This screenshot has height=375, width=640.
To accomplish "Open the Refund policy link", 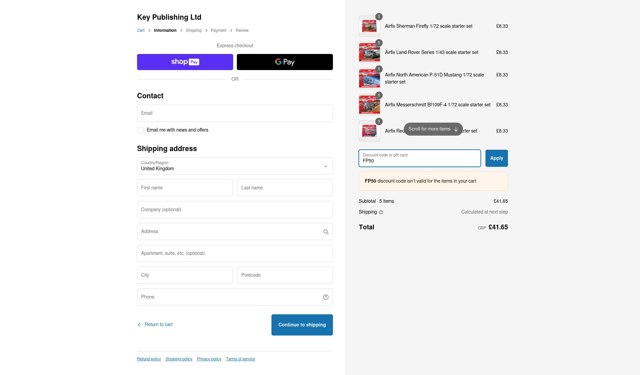I will (149, 359).
